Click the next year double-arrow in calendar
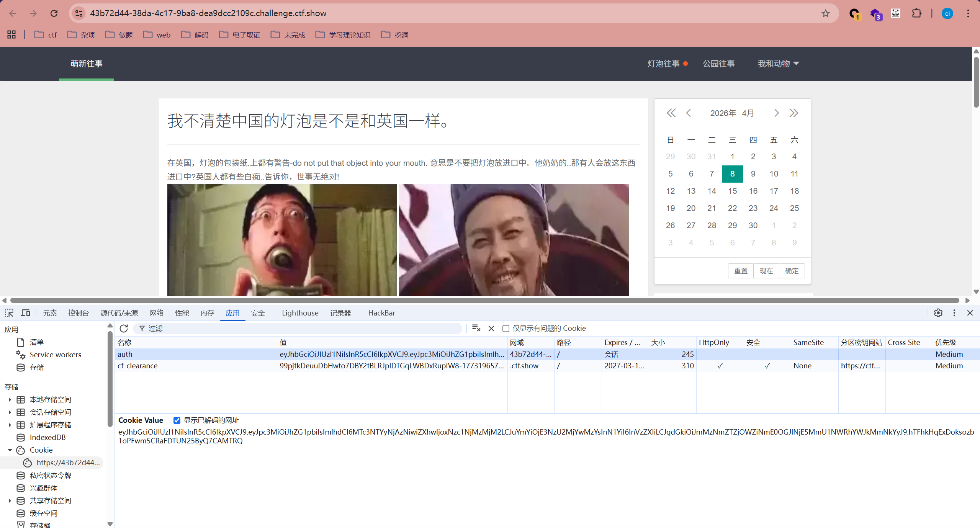This screenshot has height=528, width=980. 793,113
